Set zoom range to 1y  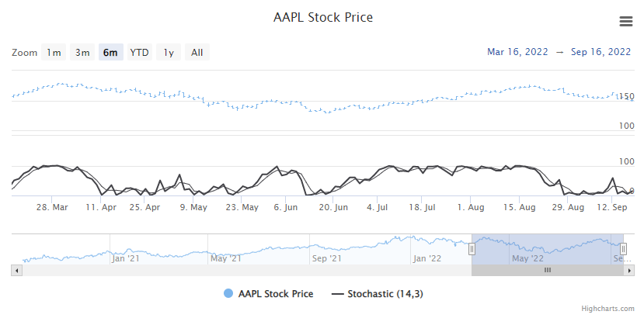coord(169,53)
